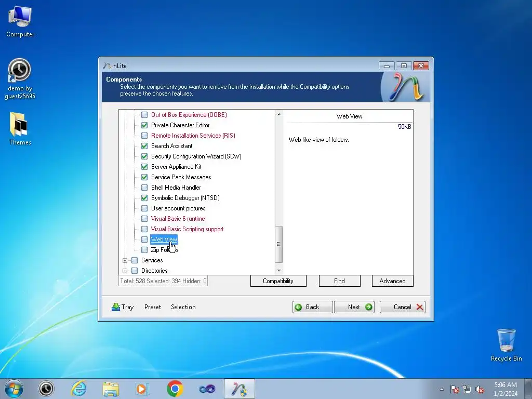Check the Out of Box Experience (OOBE) box

click(144, 115)
